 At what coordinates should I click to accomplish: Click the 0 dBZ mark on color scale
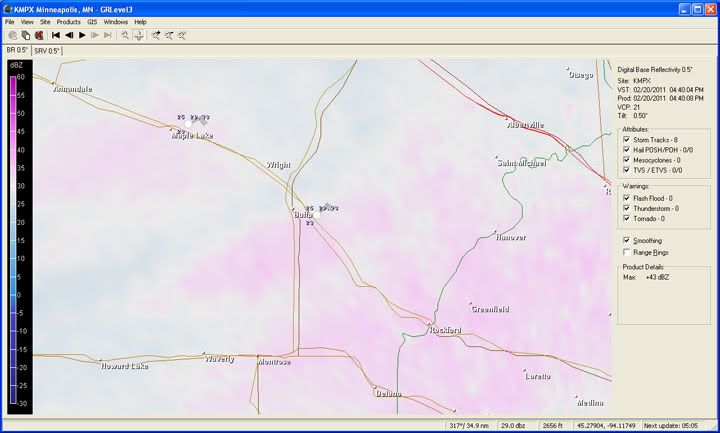pos(19,295)
